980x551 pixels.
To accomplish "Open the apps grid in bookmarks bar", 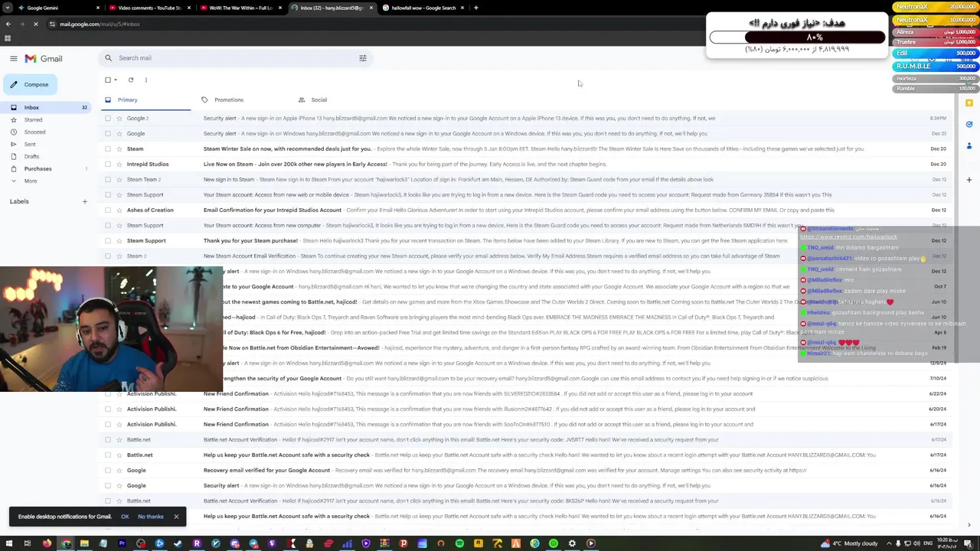I will coord(8,38).
